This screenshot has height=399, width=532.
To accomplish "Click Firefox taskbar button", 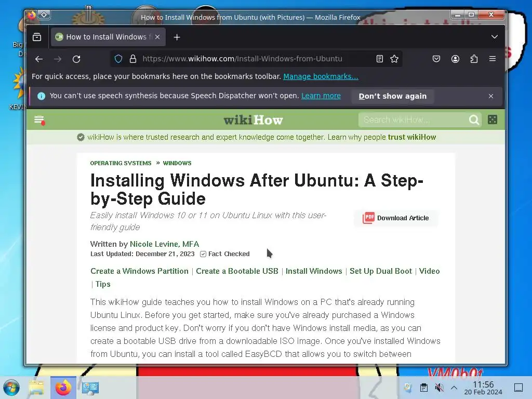I will pos(63,388).
